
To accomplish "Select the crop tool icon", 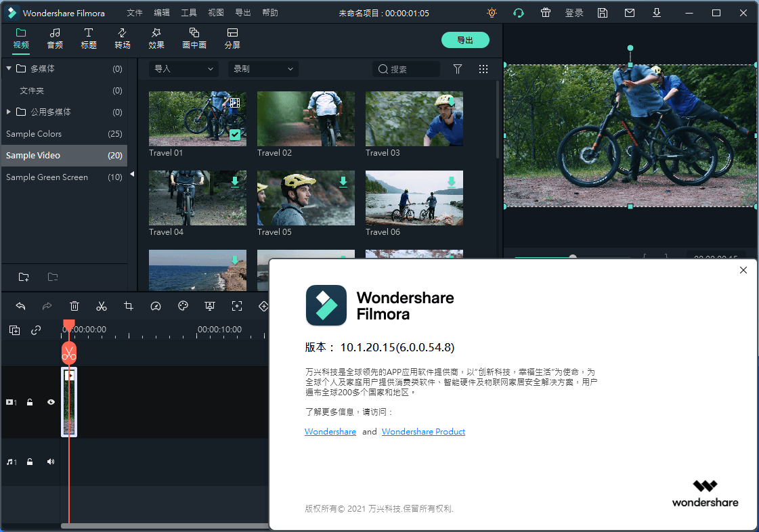I will (x=128, y=306).
